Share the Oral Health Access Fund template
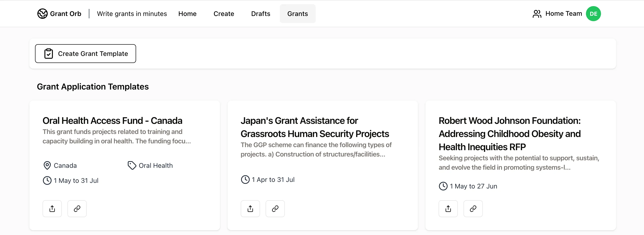Image resolution: width=644 pixels, height=235 pixels. point(52,209)
